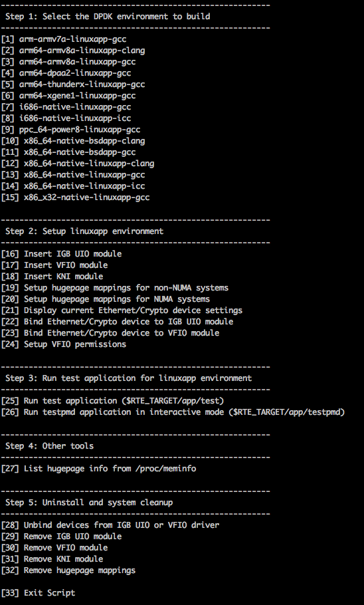Click Insert IGB UIO module line
364x605 pixels.
pyautogui.click(x=61, y=254)
